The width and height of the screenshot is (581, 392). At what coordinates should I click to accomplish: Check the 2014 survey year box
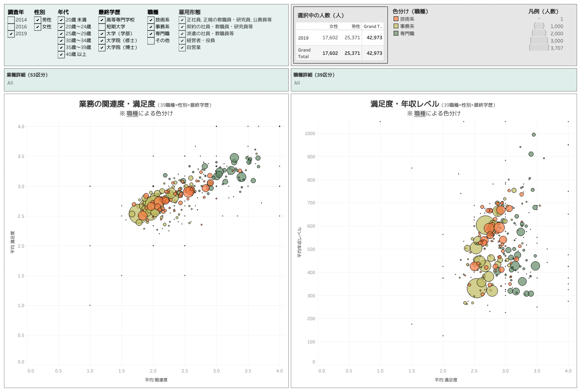[x=11, y=20]
